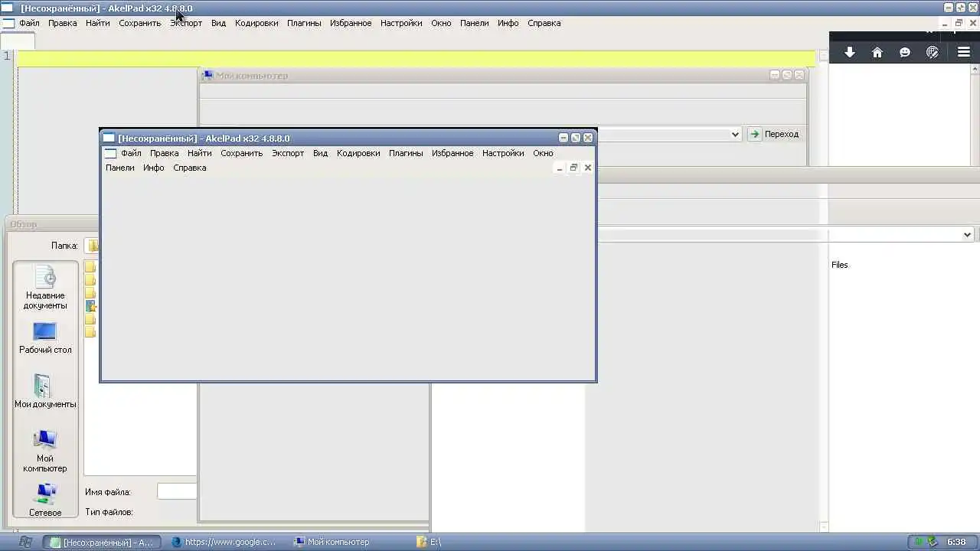980x551 pixels.
Task: Click the Files label in the right panel
Action: (840, 265)
